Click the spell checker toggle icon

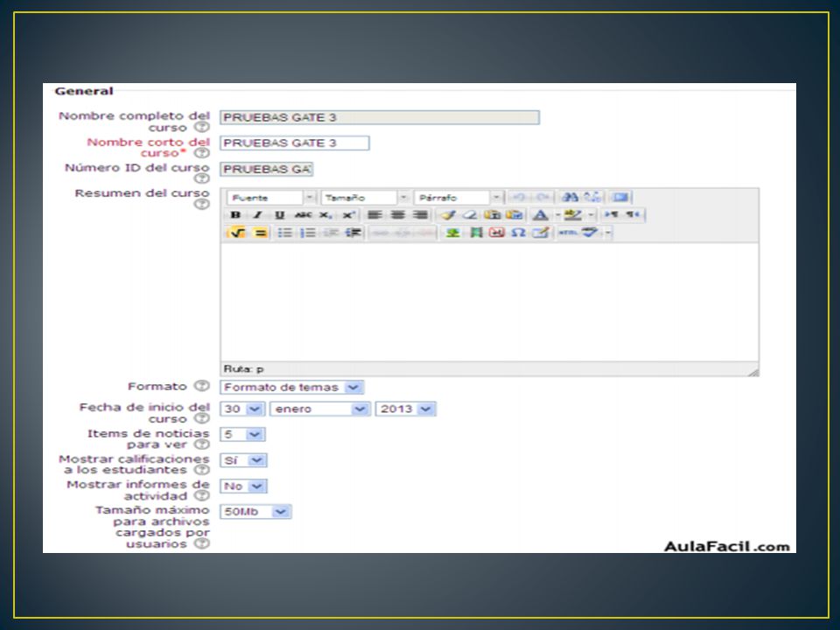pos(590,233)
